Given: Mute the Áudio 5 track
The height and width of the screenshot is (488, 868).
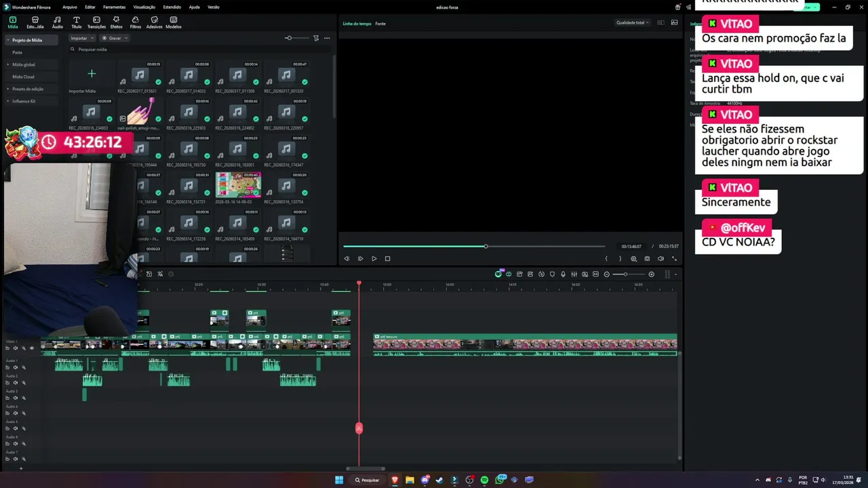Looking at the screenshot, I should (16, 428).
